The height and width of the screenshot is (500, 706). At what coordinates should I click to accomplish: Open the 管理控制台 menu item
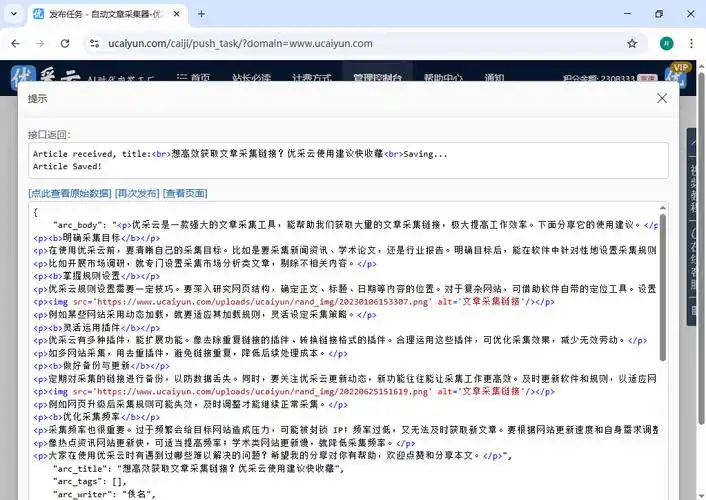pos(377,77)
